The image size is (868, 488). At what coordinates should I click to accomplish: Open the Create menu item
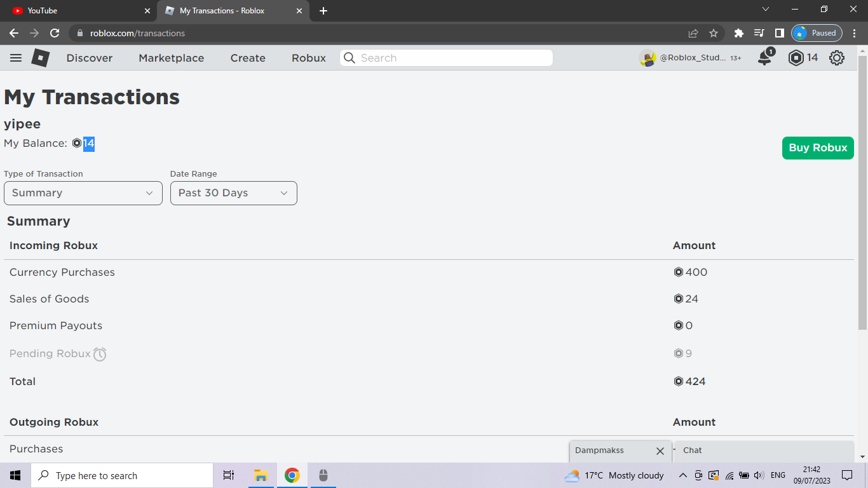coord(248,58)
